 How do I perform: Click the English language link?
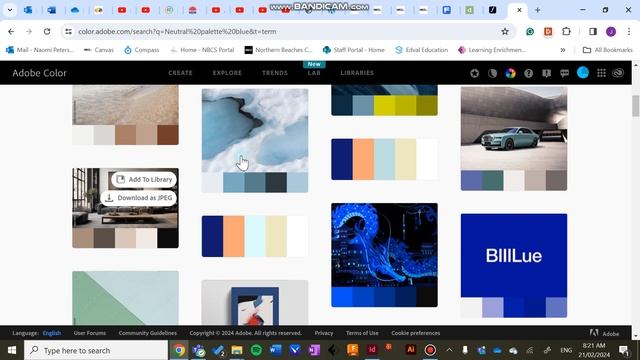pyautogui.click(x=52, y=333)
